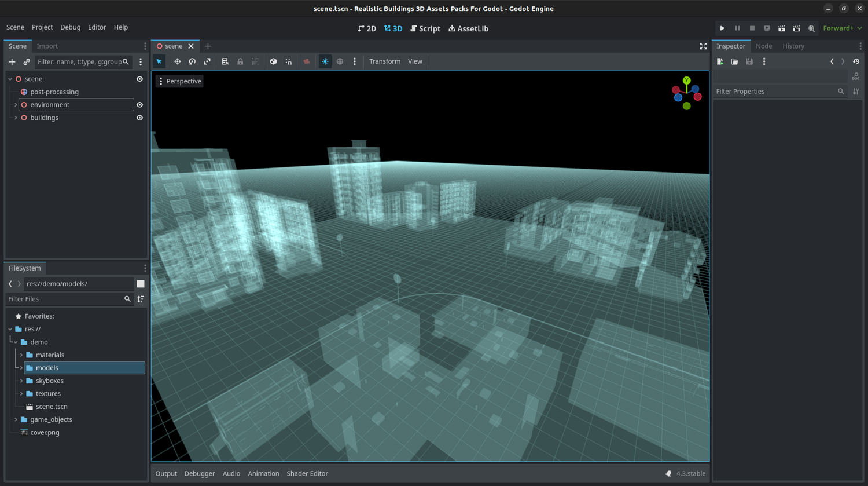Viewport: 868px width, 486px height.
Task: Open the Transform menu in viewport toolbar
Action: (x=385, y=61)
